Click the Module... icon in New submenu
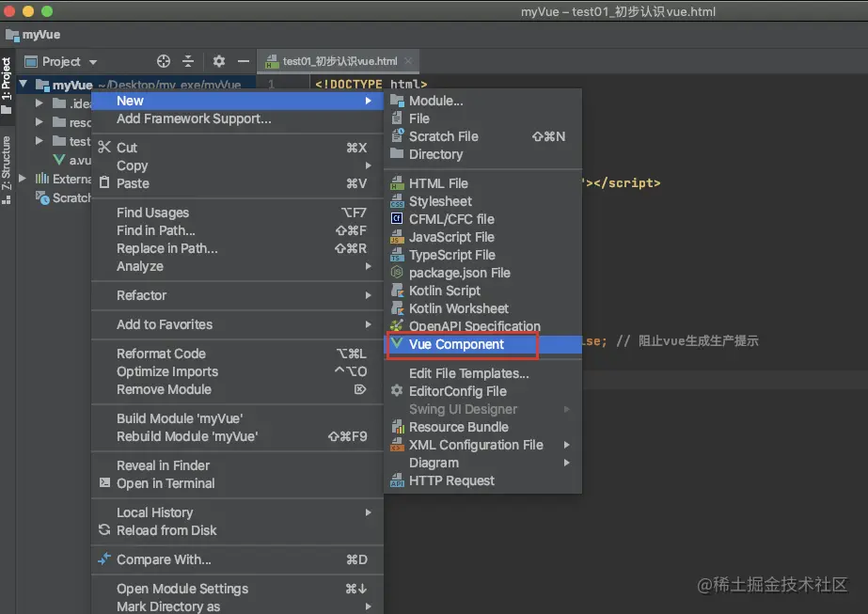The width and height of the screenshot is (868, 614). coord(397,101)
